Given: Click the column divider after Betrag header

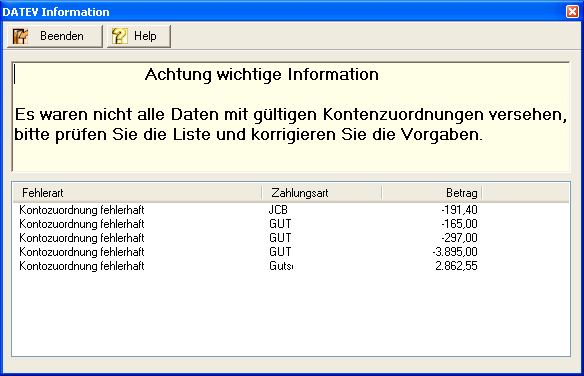Looking at the screenshot, I should pos(482,193).
